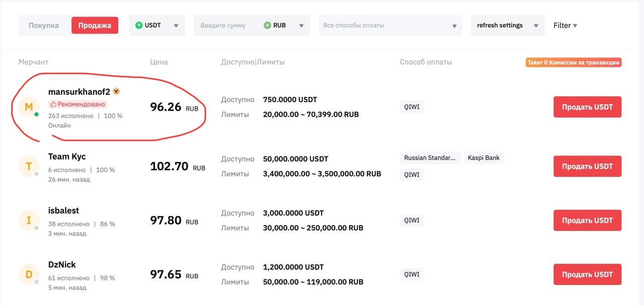644x305 pixels.
Task: Click the thumbs-up Рекомендовано badge
Action: coord(78,104)
